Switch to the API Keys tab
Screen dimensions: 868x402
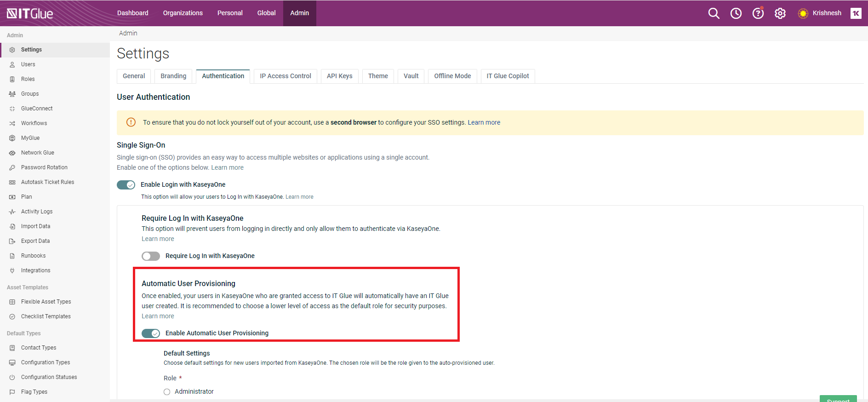(x=340, y=76)
